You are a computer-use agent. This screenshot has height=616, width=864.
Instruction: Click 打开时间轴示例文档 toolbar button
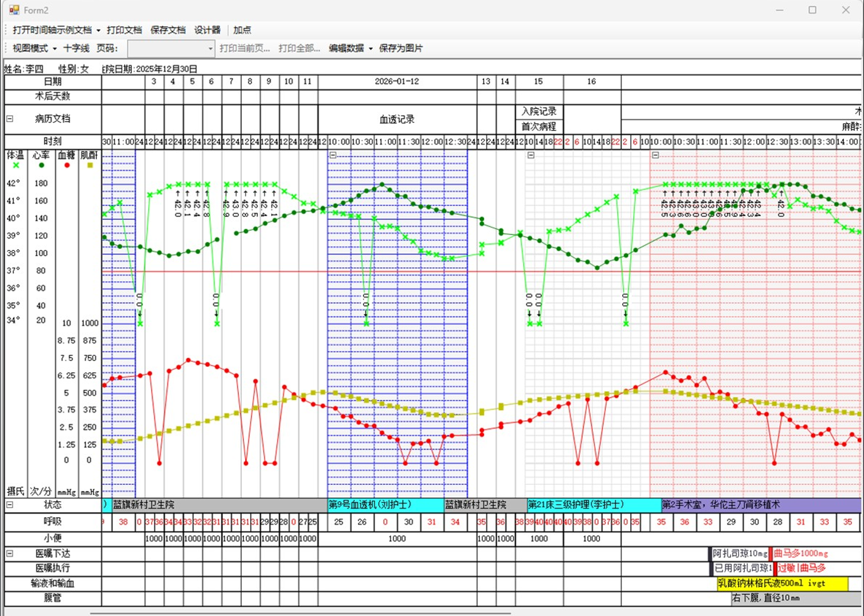[52, 30]
